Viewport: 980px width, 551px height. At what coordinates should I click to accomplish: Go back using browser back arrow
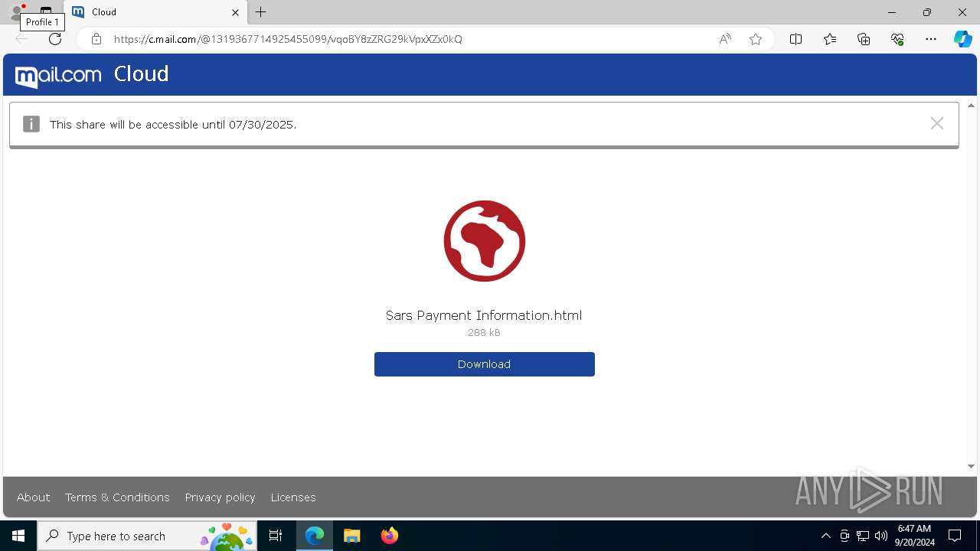click(x=21, y=39)
